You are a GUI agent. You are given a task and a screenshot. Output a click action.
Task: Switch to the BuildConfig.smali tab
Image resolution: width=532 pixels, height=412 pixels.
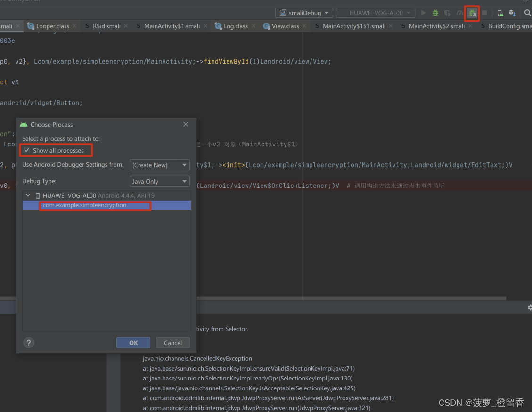point(507,26)
